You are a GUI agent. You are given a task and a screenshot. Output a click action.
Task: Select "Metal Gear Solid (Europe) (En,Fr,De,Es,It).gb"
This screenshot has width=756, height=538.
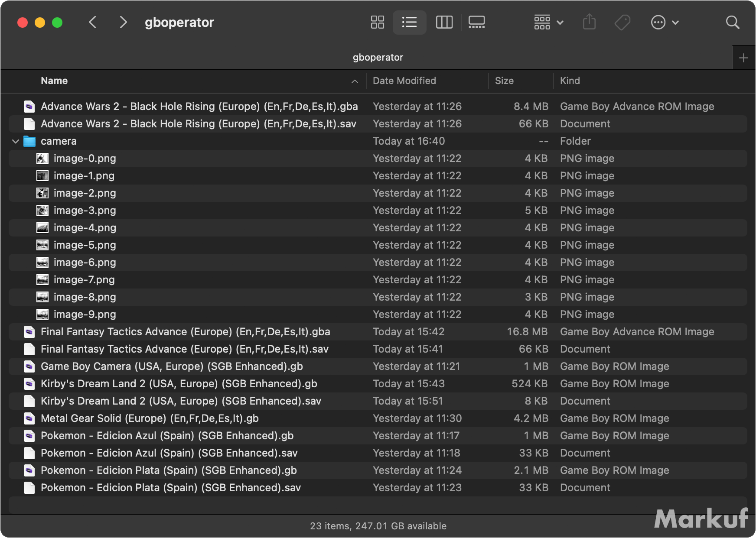(x=150, y=418)
